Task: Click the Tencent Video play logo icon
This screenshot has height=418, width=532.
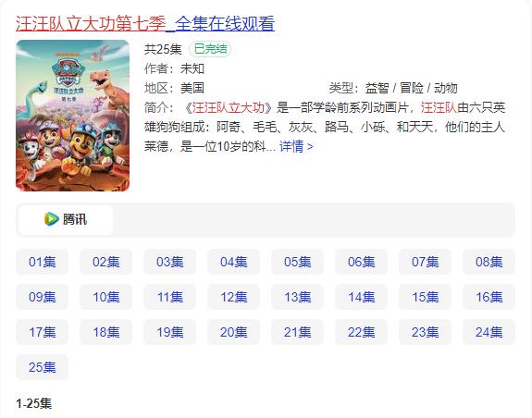Action: point(51,219)
